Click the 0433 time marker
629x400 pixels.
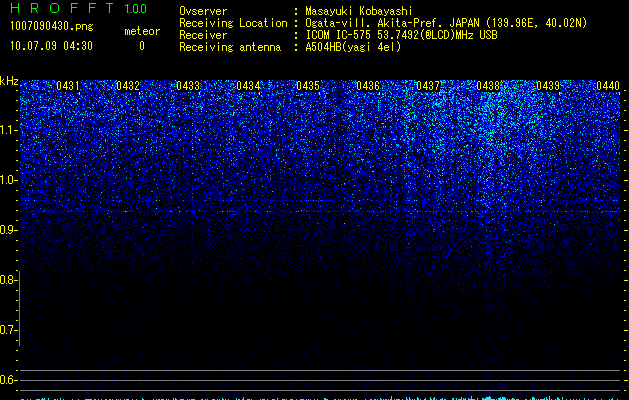click(188, 86)
